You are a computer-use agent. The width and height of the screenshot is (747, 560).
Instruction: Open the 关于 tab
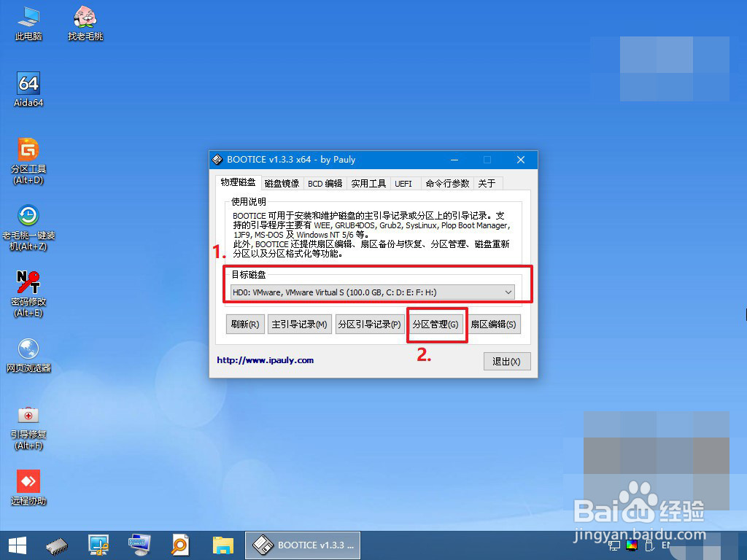pyautogui.click(x=487, y=183)
